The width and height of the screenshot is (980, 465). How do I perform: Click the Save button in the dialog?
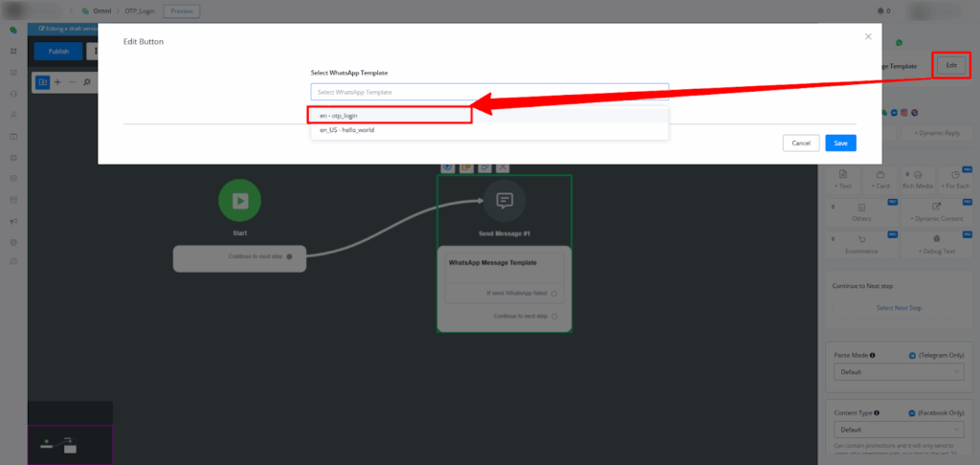[x=840, y=143]
